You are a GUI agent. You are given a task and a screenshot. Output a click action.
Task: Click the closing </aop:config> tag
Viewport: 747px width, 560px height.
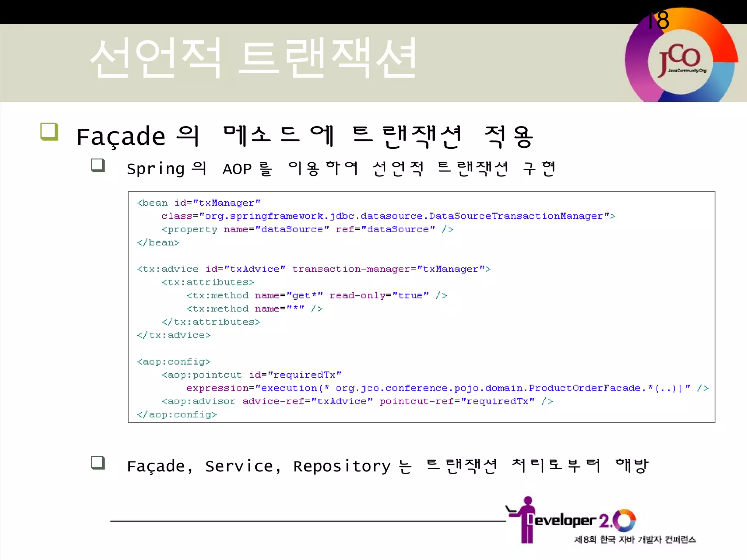click(177, 415)
